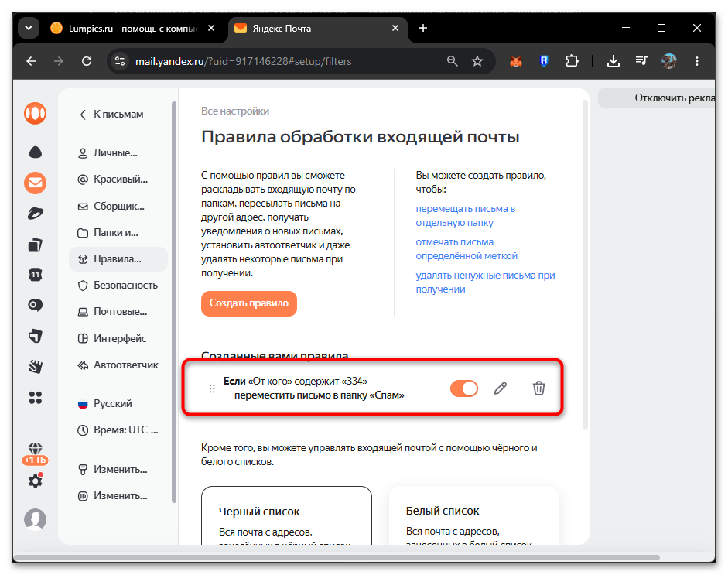
Task: Open browser Downloads icon
Action: coord(614,61)
